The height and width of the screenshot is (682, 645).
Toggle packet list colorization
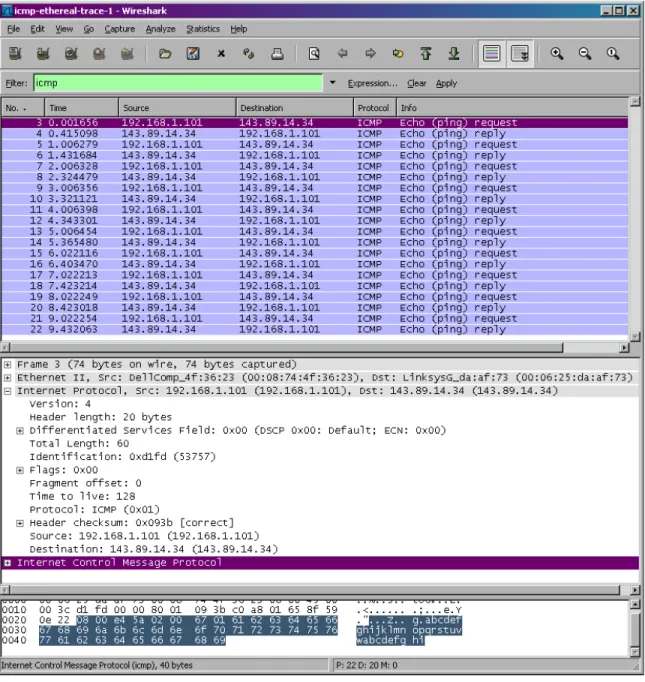[492, 53]
